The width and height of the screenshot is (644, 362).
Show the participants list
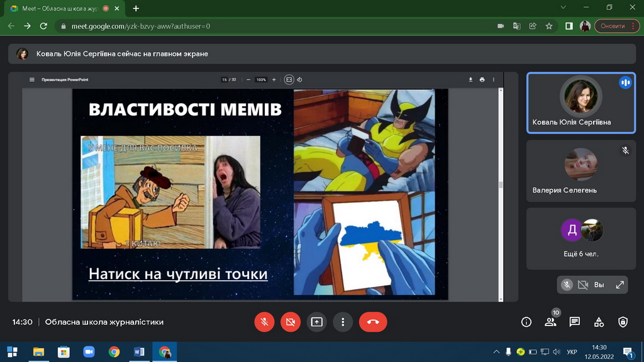(550, 322)
